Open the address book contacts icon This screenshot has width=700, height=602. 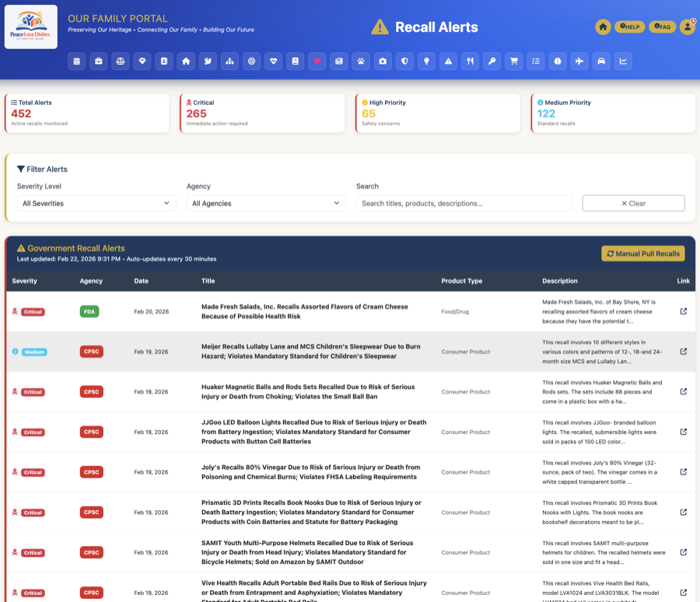click(x=164, y=61)
